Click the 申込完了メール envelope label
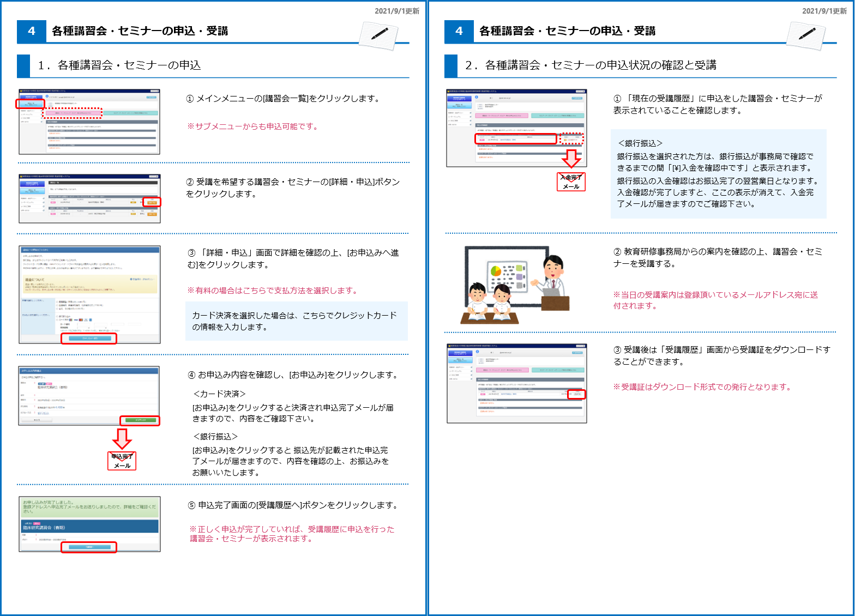 [x=122, y=461]
